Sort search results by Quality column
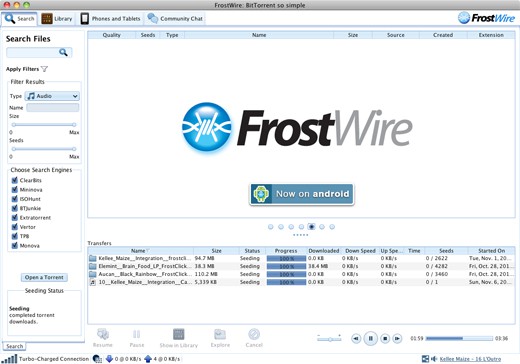The height and width of the screenshot is (364, 520). [x=111, y=35]
